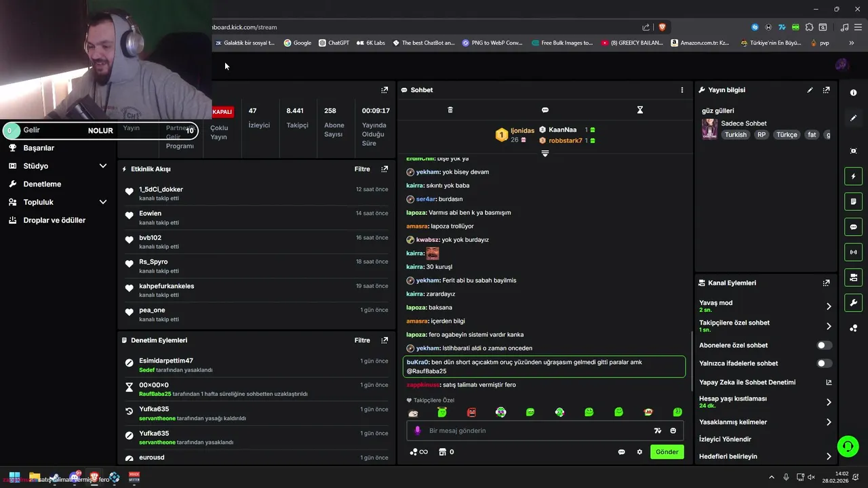Click the trash icon in chat toolbar
Image resolution: width=868 pixels, height=488 pixels.
tap(450, 110)
